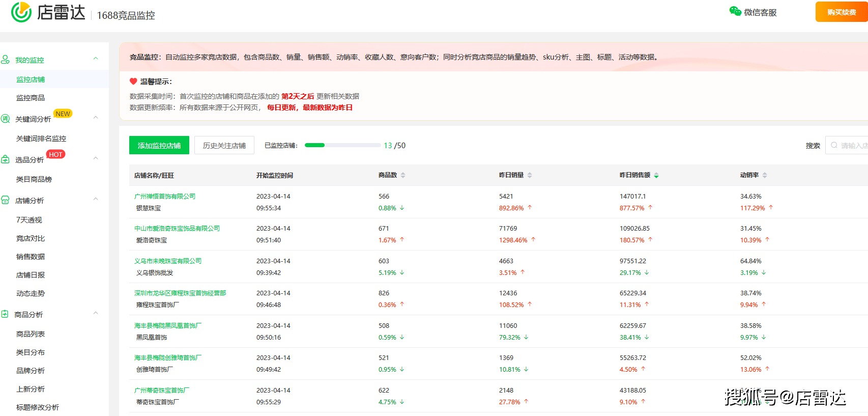Viewport: 868px width, 416px height.
Task: Click 65229.34 sales amount cell
Action: pyautogui.click(x=632, y=293)
